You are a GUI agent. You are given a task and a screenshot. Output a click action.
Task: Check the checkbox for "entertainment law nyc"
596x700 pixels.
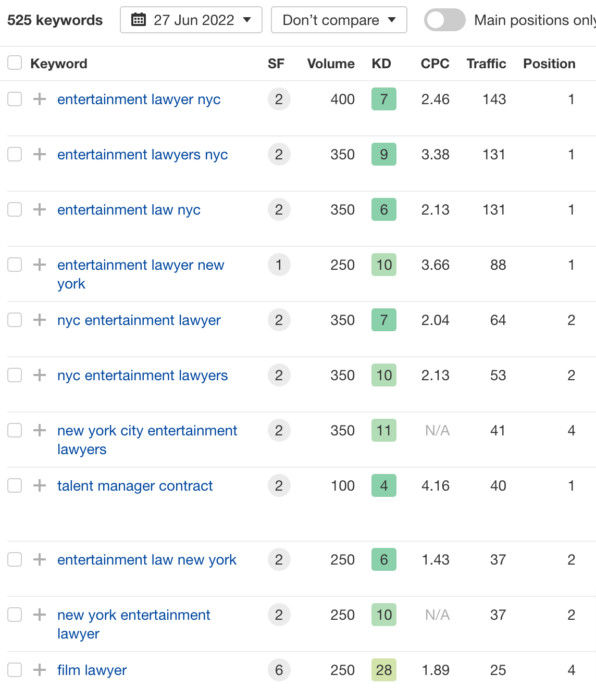tap(14, 209)
